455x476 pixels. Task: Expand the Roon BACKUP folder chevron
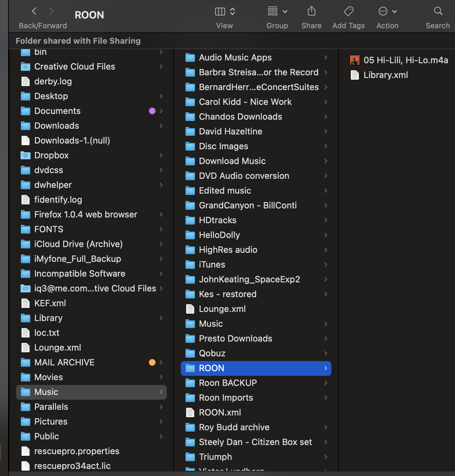pyautogui.click(x=326, y=383)
